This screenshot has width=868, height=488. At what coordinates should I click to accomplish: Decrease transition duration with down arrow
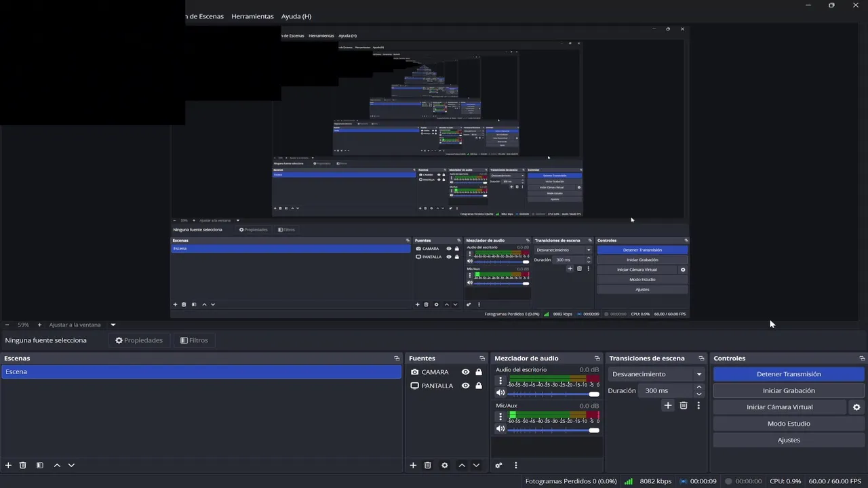pyautogui.click(x=699, y=394)
